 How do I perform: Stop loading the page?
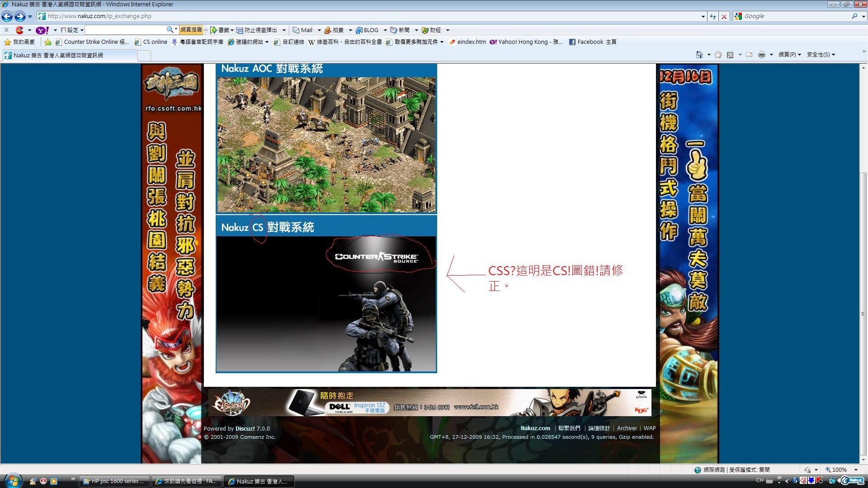tap(724, 16)
